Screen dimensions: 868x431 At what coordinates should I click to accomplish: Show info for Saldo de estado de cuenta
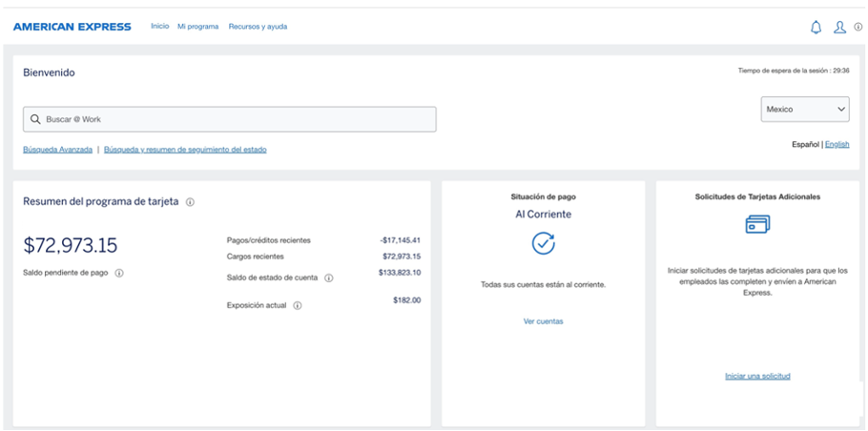click(328, 278)
